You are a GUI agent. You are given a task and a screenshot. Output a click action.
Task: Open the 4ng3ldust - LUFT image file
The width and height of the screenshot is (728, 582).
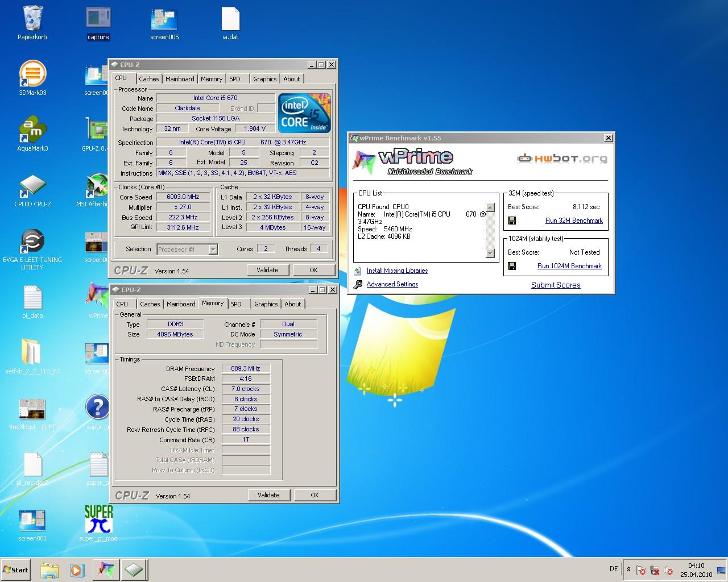(32, 413)
